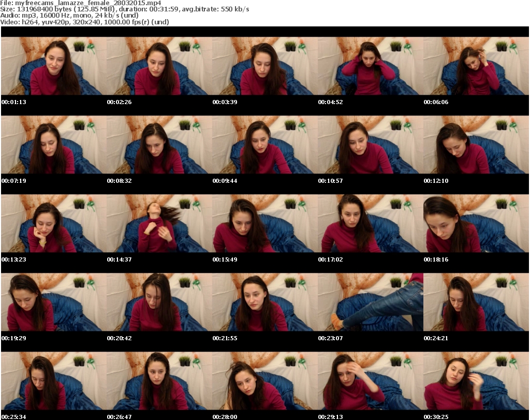
Task: Click the frame captured at 00:21:55
Action: tap(264, 302)
